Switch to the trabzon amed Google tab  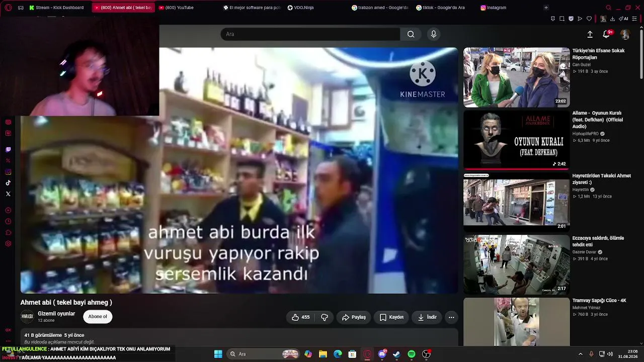tap(380, 8)
